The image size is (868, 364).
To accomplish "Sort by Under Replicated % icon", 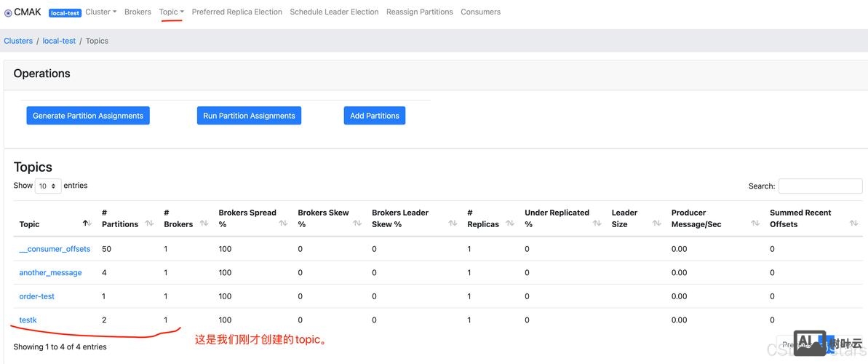I will [x=597, y=223].
